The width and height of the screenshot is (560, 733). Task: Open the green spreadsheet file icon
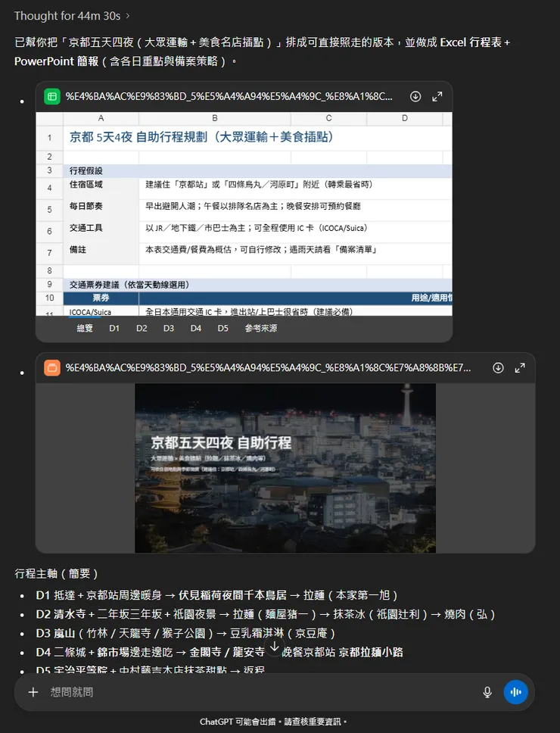point(52,97)
